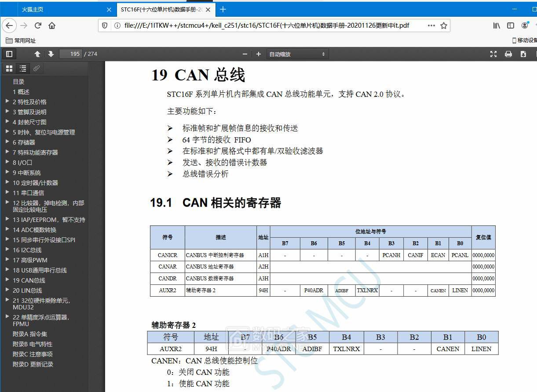537x392 pixels.
Task: Open a new browser tab
Action: tap(223, 9)
